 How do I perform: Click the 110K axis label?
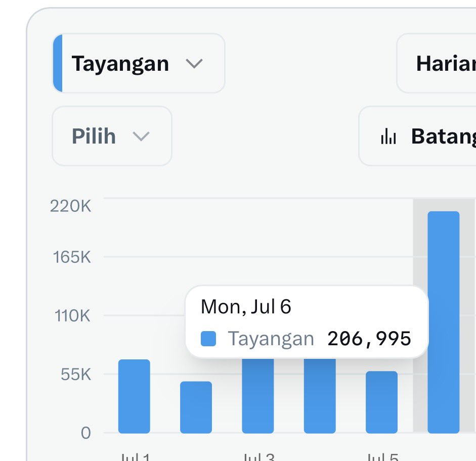click(x=72, y=316)
